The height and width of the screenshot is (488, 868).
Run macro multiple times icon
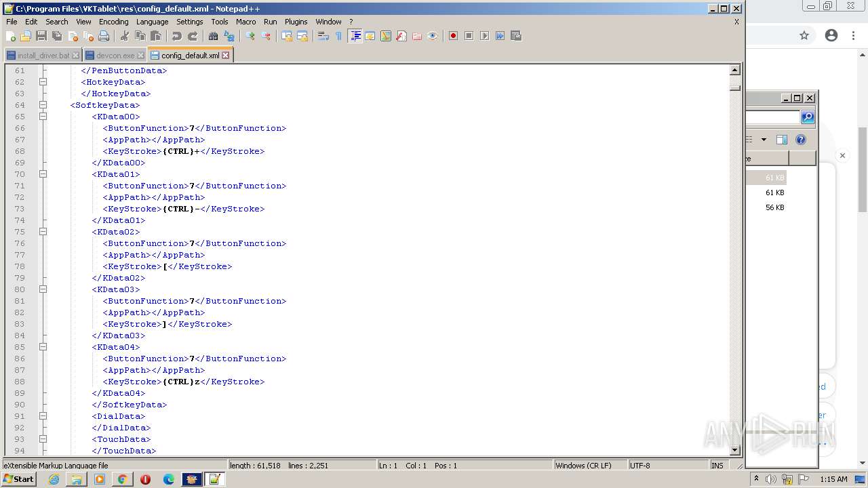[x=500, y=36]
